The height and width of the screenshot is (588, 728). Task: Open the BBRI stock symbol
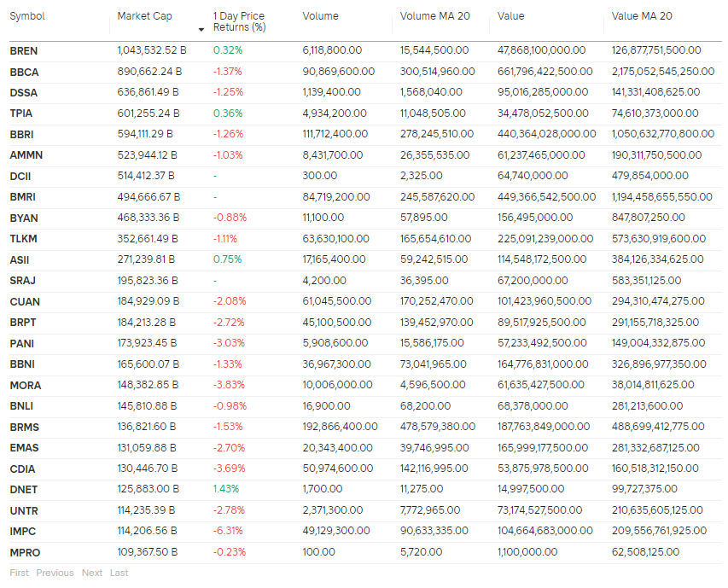coord(22,135)
